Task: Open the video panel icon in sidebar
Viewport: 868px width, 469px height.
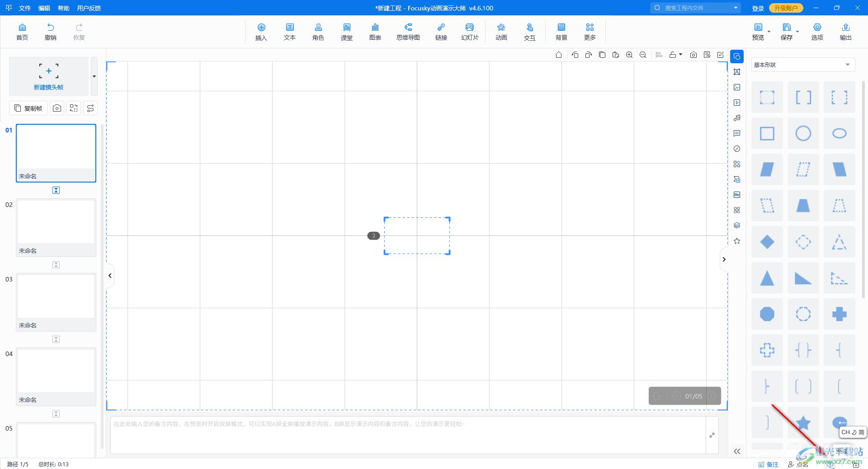Action: (x=737, y=103)
